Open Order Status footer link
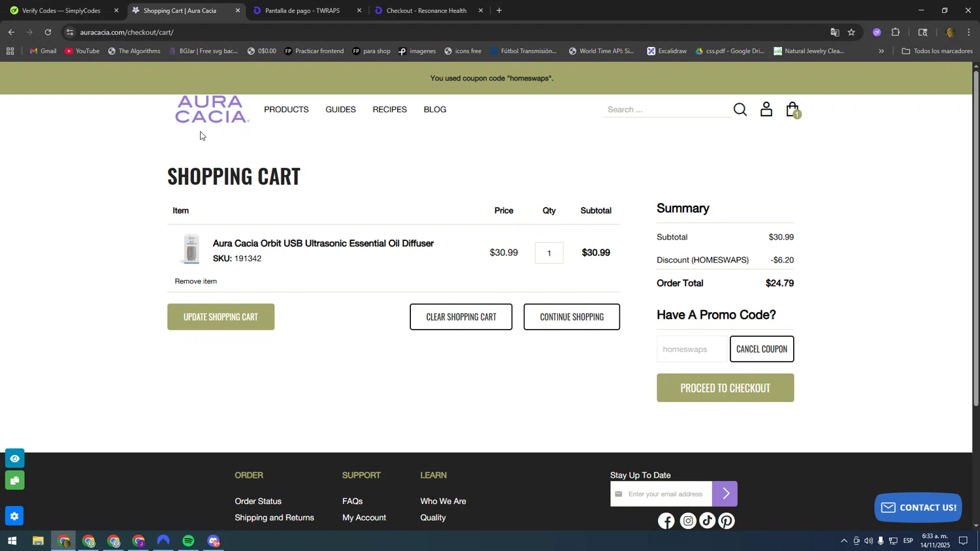The width and height of the screenshot is (980, 551). coord(258,501)
